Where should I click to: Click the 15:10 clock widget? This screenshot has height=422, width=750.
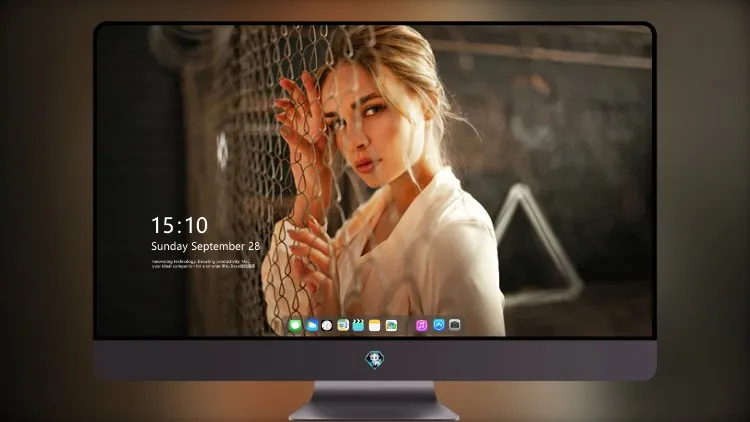(x=179, y=225)
